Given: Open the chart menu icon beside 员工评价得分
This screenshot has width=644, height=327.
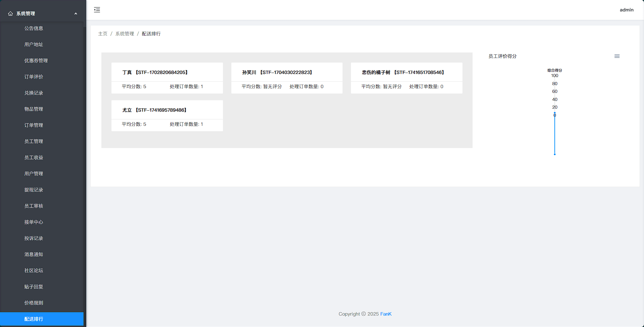Looking at the screenshot, I should point(617,56).
